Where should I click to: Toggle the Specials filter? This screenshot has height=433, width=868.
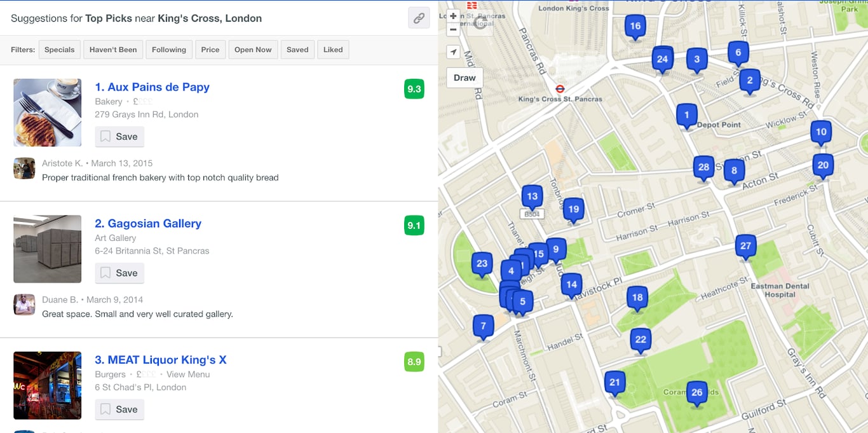click(x=59, y=50)
